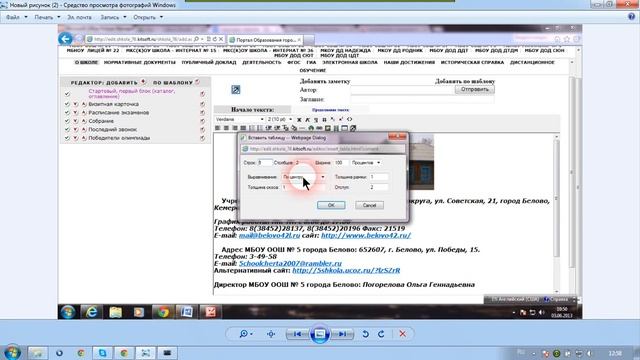Click the down arrow icon on Собрание row

tap(76, 121)
